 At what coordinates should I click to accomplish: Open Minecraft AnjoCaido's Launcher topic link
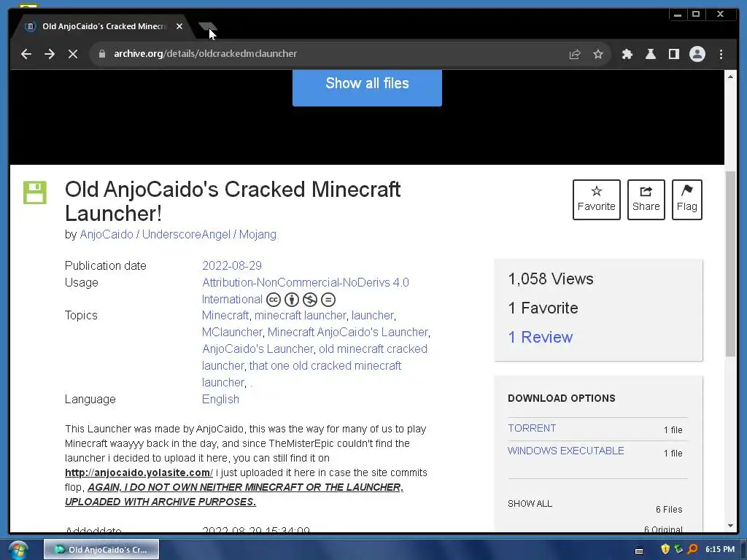[x=348, y=332]
